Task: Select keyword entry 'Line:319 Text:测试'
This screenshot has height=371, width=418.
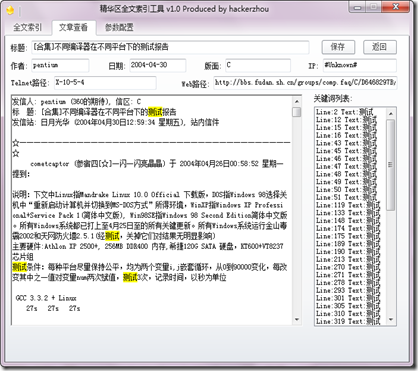Action: pos(348,321)
